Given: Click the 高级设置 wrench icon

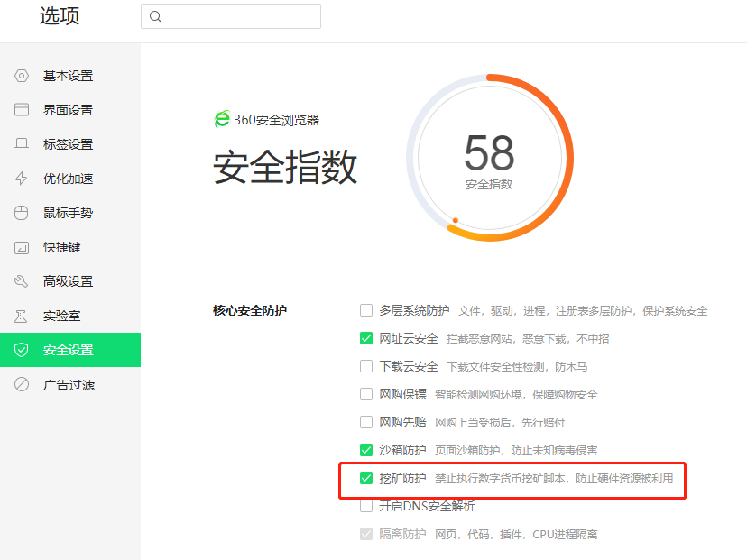Looking at the screenshot, I should tap(22, 281).
